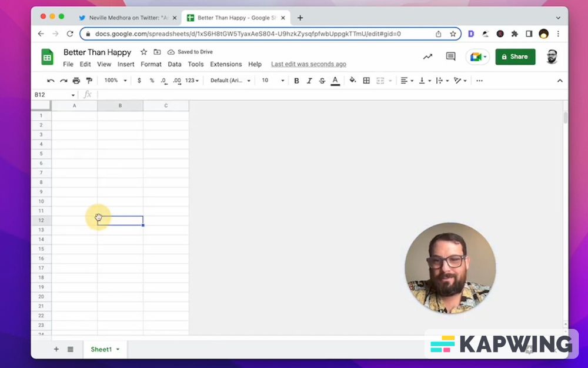Open the font family dropdown
This screenshot has width=588, height=368.
pyautogui.click(x=229, y=81)
